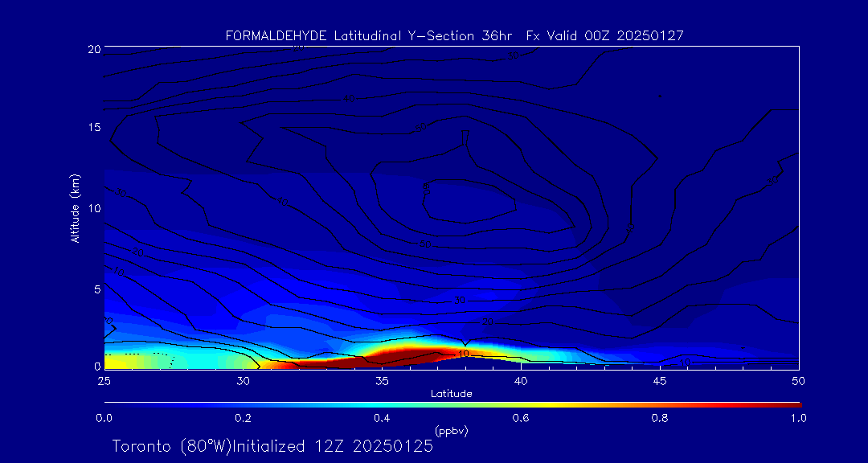
Task: Click altitude tick label 5
Action: click(96, 289)
